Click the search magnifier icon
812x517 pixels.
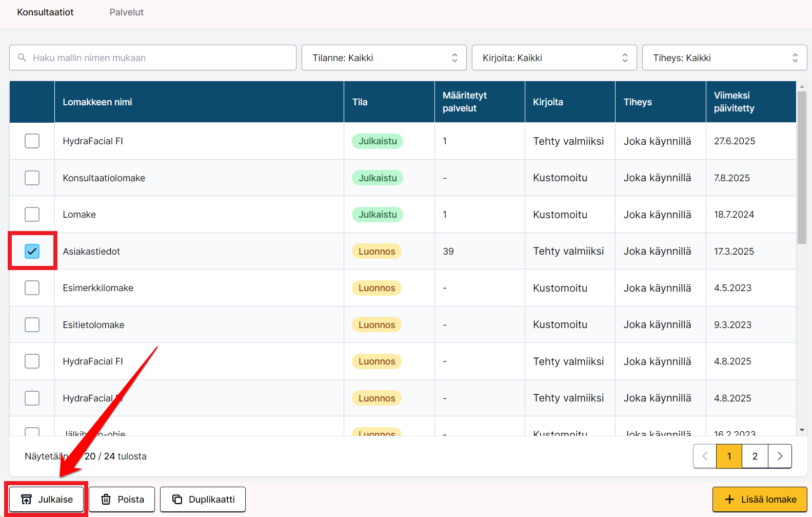22,58
